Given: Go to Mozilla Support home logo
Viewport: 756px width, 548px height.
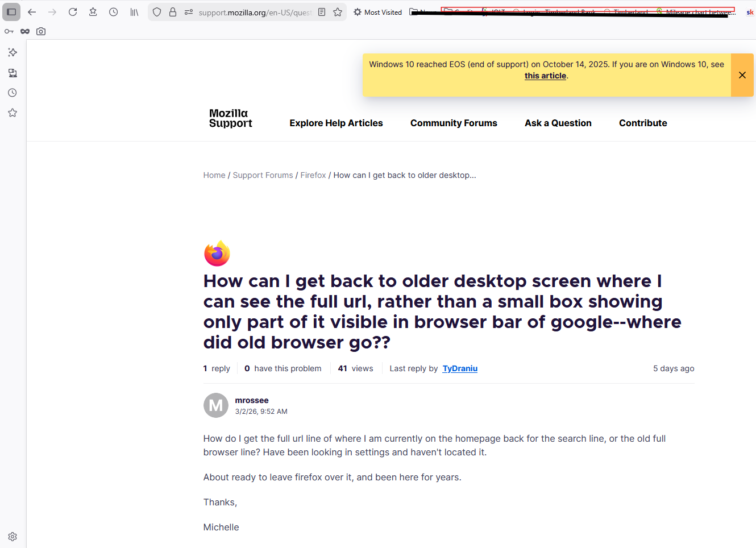Looking at the screenshot, I should pyautogui.click(x=231, y=118).
